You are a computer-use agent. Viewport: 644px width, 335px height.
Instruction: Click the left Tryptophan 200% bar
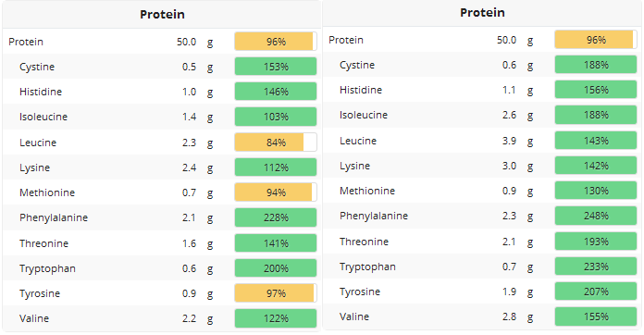click(x=276, y=268)
